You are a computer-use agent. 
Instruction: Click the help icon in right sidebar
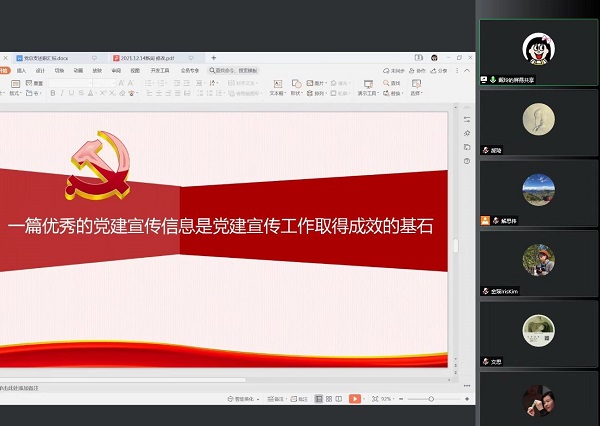[x=467, y=161]
